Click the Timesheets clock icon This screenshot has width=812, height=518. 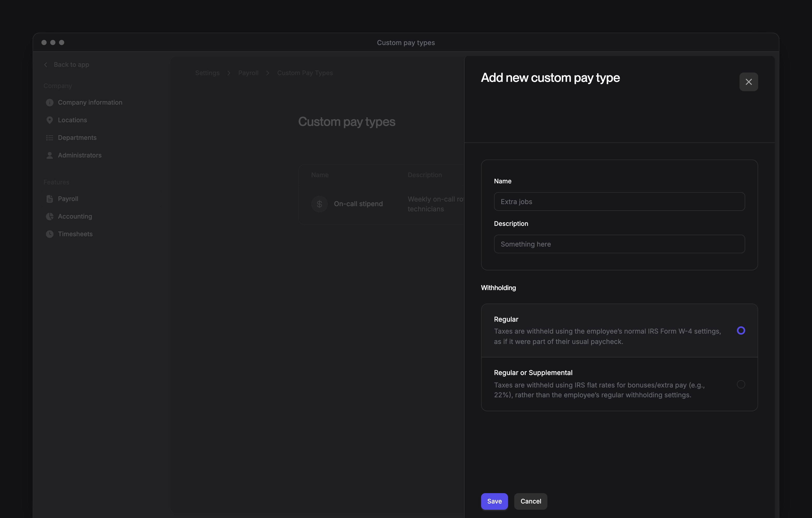pyautogui.click(x=49, y=234)
